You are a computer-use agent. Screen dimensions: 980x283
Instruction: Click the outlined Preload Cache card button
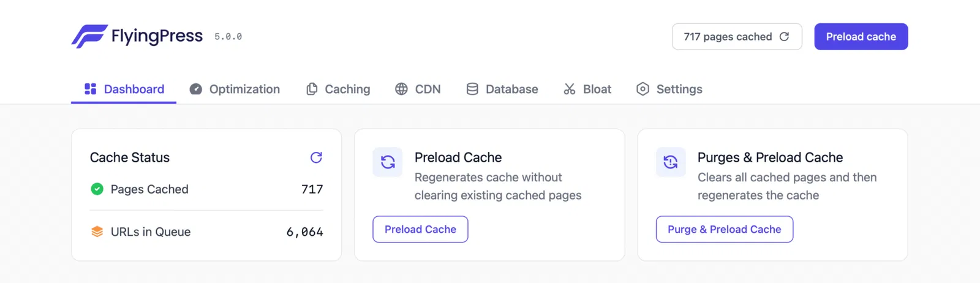point(420,229)
